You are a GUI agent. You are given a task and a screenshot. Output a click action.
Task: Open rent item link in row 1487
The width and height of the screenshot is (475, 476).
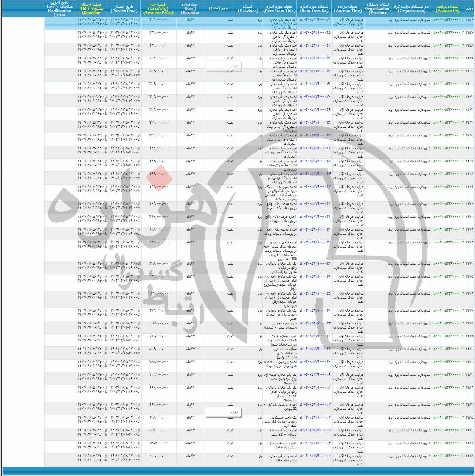315,443
